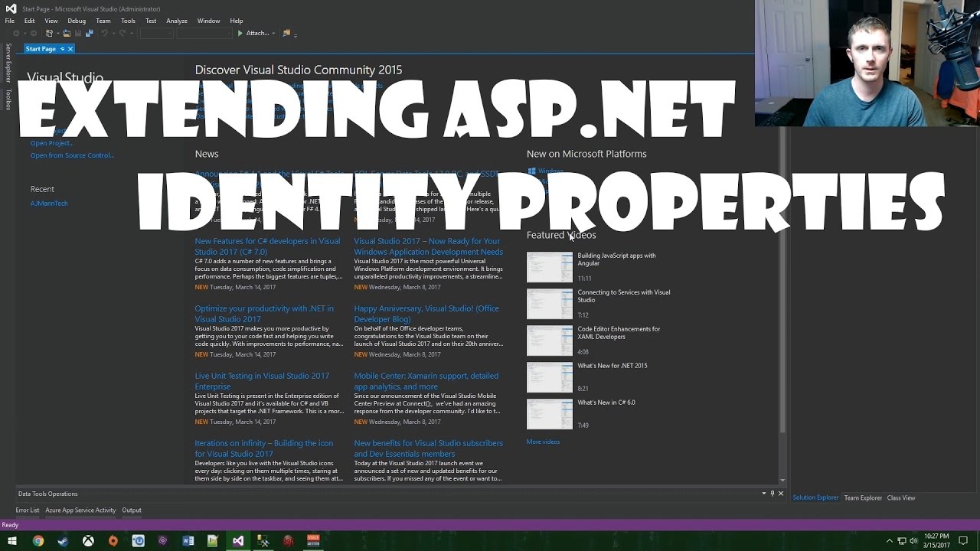Screen dimensions: 980x551
Task: Open recent project AJMannTech
Action: (x=49, y=204)
